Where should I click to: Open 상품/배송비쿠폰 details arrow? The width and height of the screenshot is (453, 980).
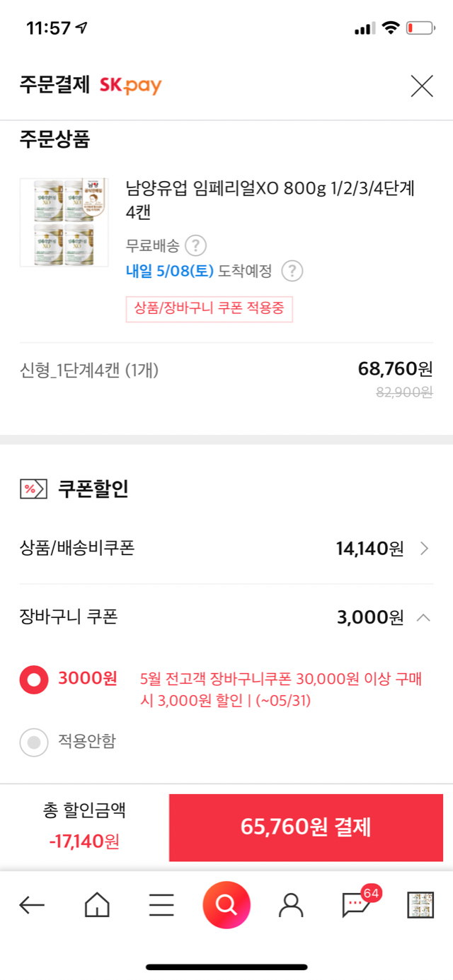click(424, 548)
